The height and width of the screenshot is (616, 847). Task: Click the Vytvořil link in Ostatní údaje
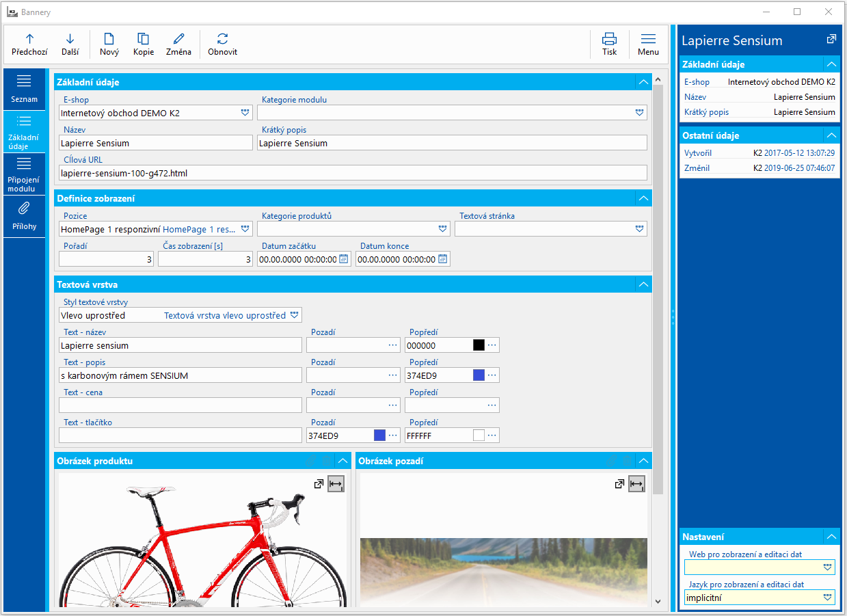click(698, 153)
